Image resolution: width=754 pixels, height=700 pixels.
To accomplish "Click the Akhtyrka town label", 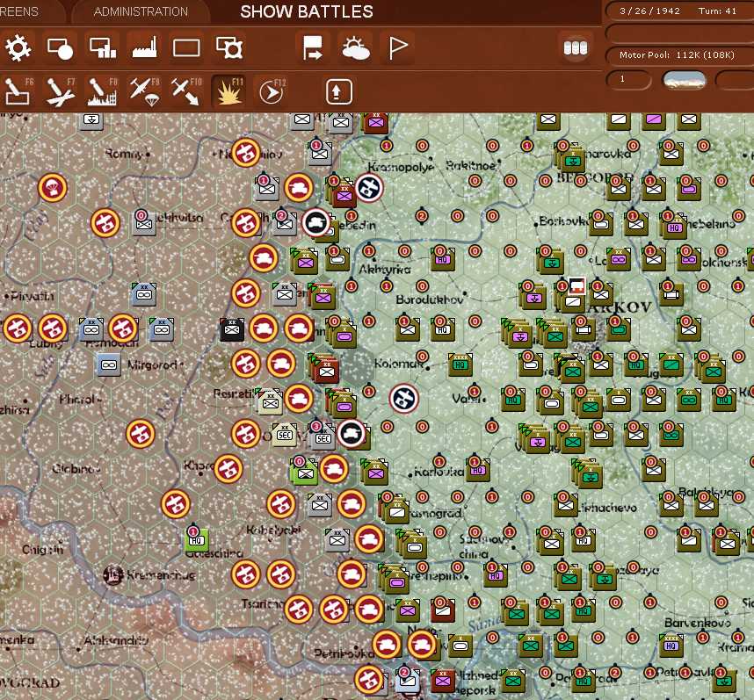I will coord(385,269).
